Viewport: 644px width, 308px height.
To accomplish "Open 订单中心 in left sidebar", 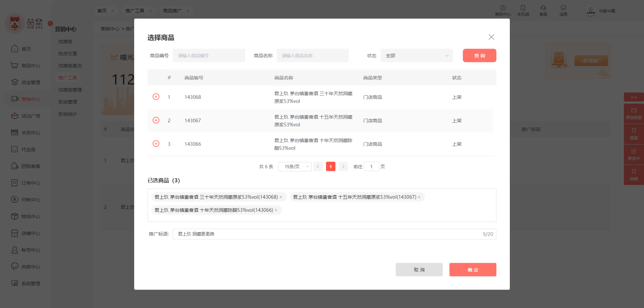I will (x=25, y=183).
